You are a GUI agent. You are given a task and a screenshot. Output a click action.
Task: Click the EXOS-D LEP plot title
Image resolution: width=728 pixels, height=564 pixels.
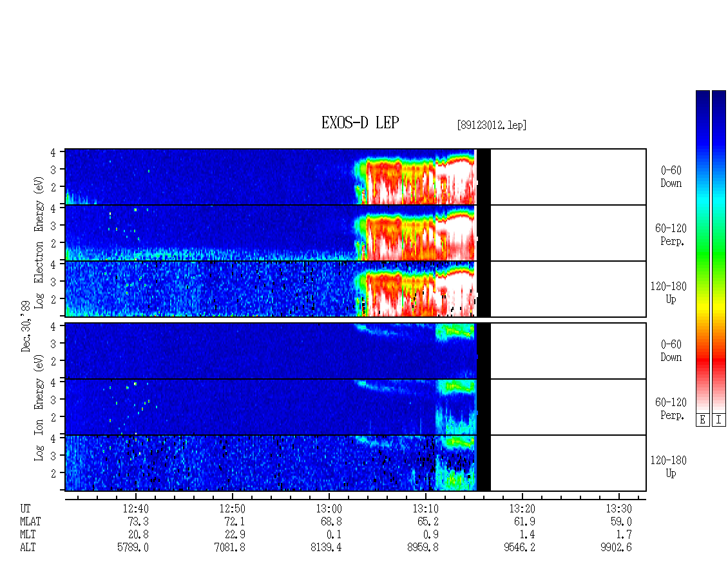coord(360,122)
